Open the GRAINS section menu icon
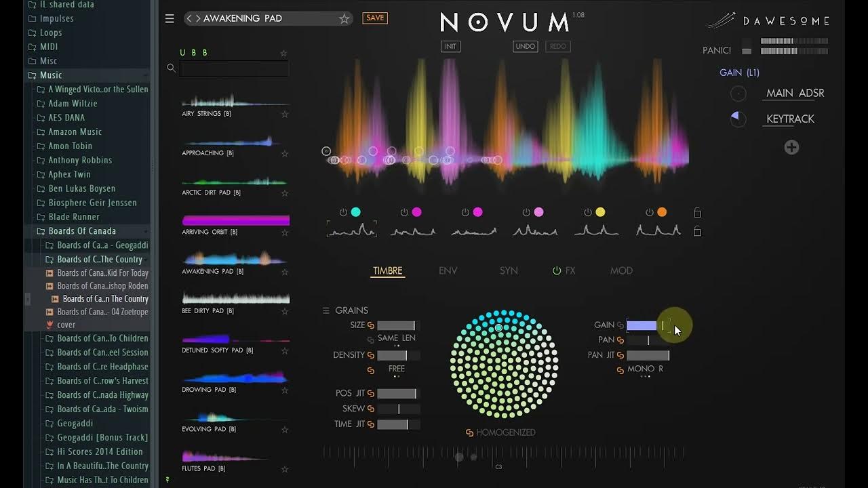Image resolution: width=868 pixels, height=488 pixels. pyautogui.click(x=326, y=310)
